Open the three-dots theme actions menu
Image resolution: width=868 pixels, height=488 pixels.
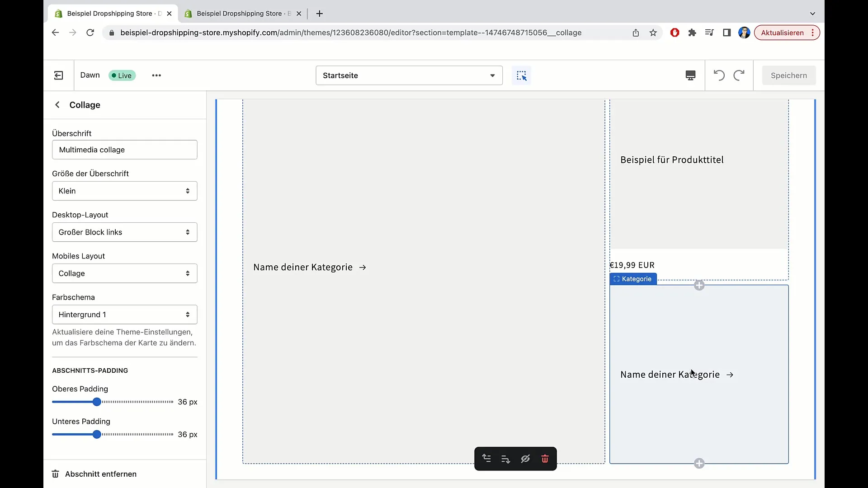click(156, 75)
